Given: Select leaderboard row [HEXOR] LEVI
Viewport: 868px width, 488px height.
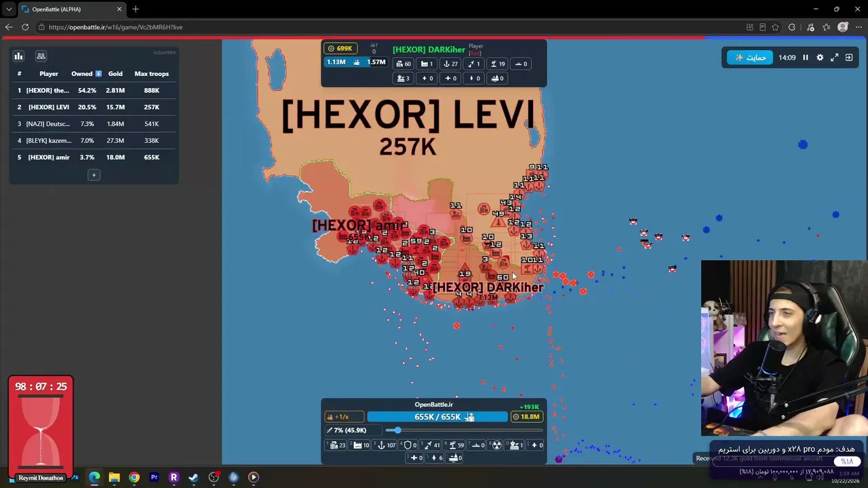Looking at the screenshot, I should pyautogui.click(x=94, y=107).
